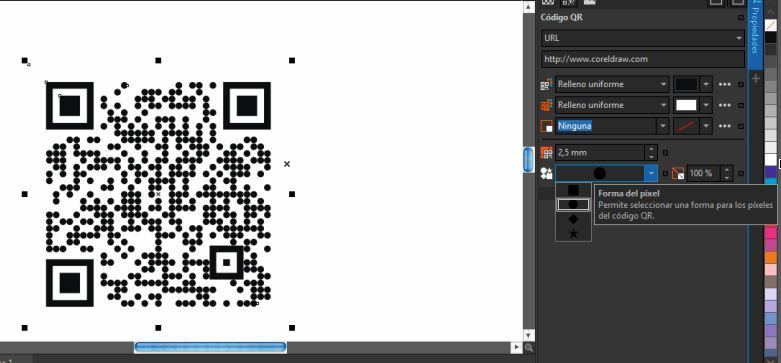Expand the URL type dropdown
Viewport: 781px width, 363px height.
739,38
